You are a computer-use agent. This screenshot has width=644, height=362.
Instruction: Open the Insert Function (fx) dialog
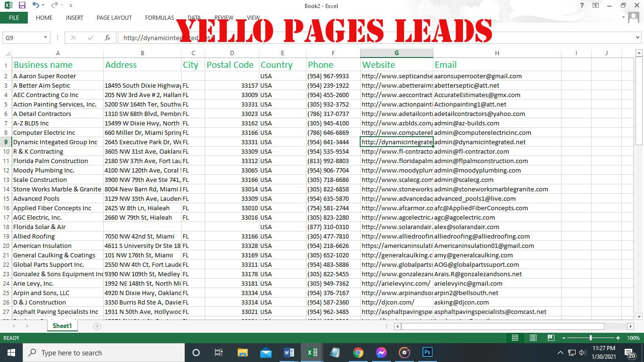(107, 38)
